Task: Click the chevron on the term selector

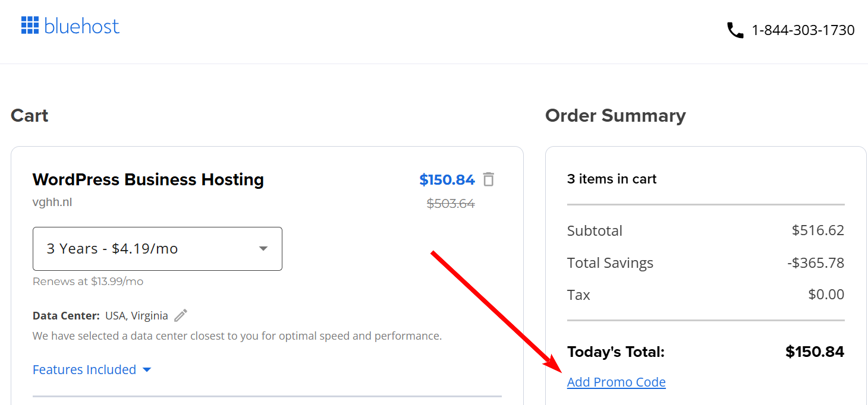Action: [x=263, y=249]
